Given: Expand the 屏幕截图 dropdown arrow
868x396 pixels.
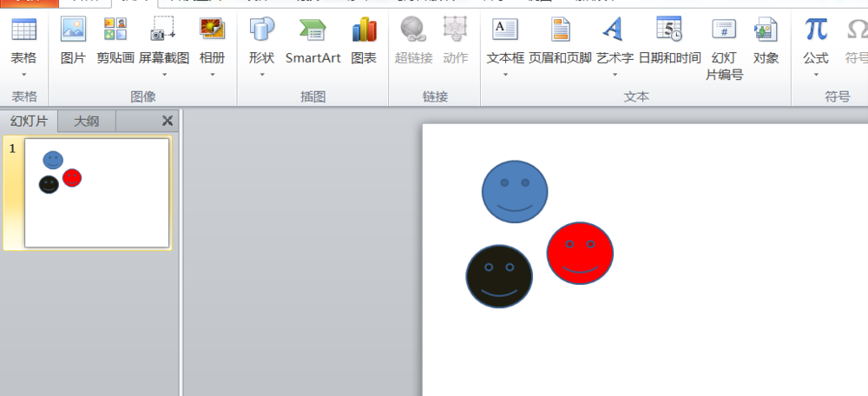Looking at the screenshot, I should pyautogui.click(x=164, y=74).
